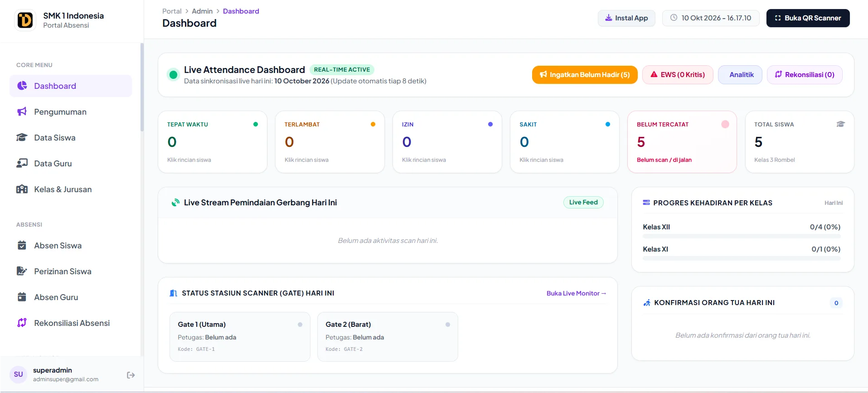Screen dimensions: 868x393
Task: Click the Portal breadcrumb link
Action: (172, 11)
